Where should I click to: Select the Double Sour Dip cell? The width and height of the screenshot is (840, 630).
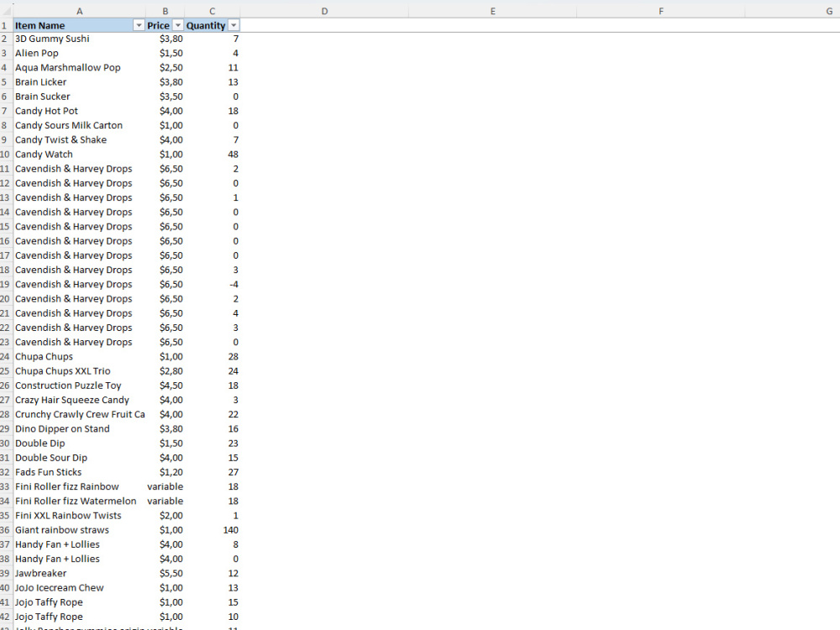click(x=79, y=458)
